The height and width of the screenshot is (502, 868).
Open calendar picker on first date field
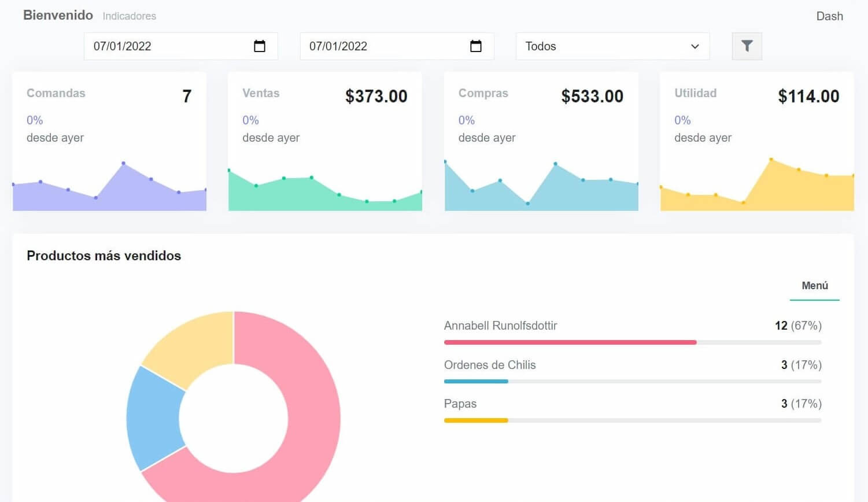click(260, 46)
